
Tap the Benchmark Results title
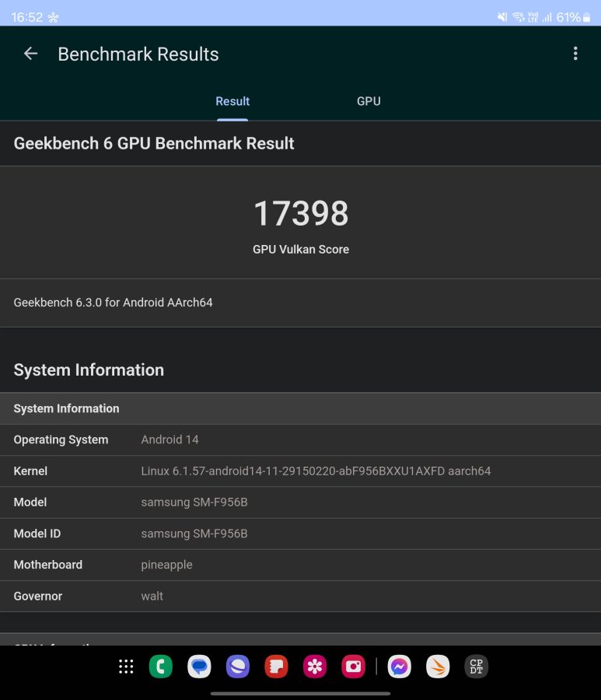pos(138,54)
